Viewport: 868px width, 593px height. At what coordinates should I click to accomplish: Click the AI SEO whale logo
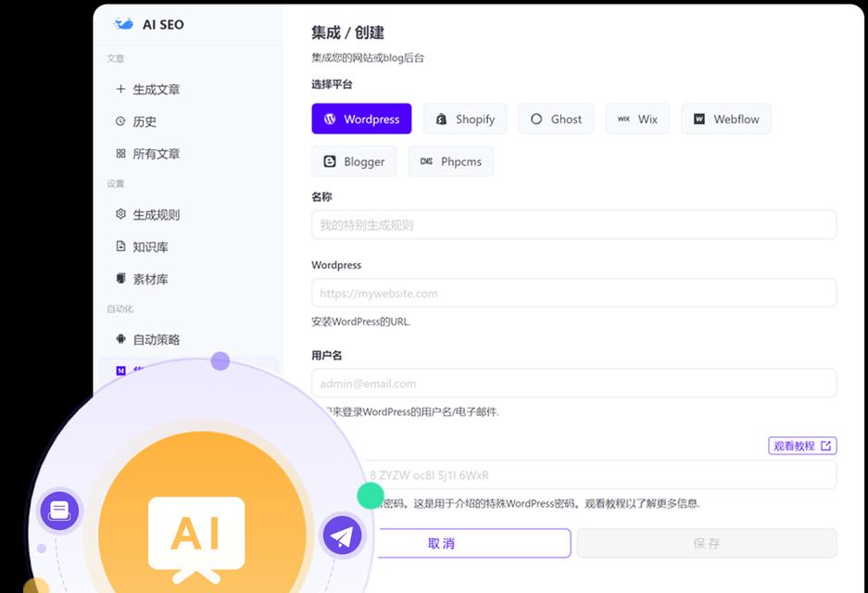click(123, 24)
